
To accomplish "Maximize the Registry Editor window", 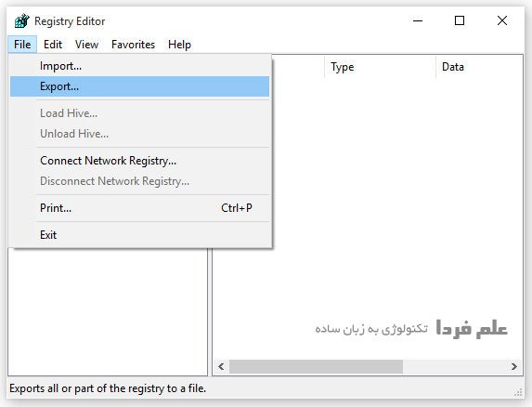I will 460,21.
